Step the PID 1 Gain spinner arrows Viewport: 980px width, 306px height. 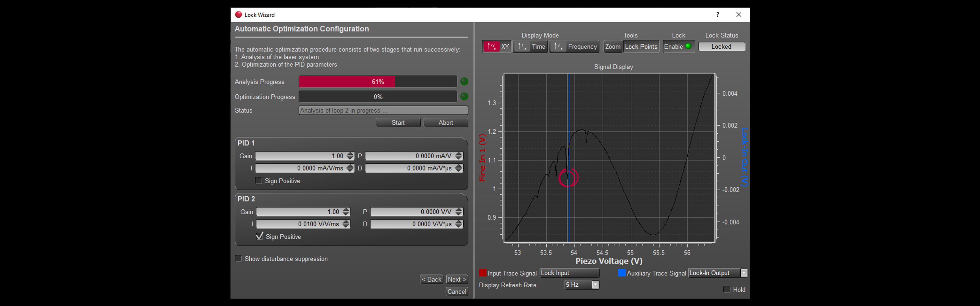(x=350, y=156)
